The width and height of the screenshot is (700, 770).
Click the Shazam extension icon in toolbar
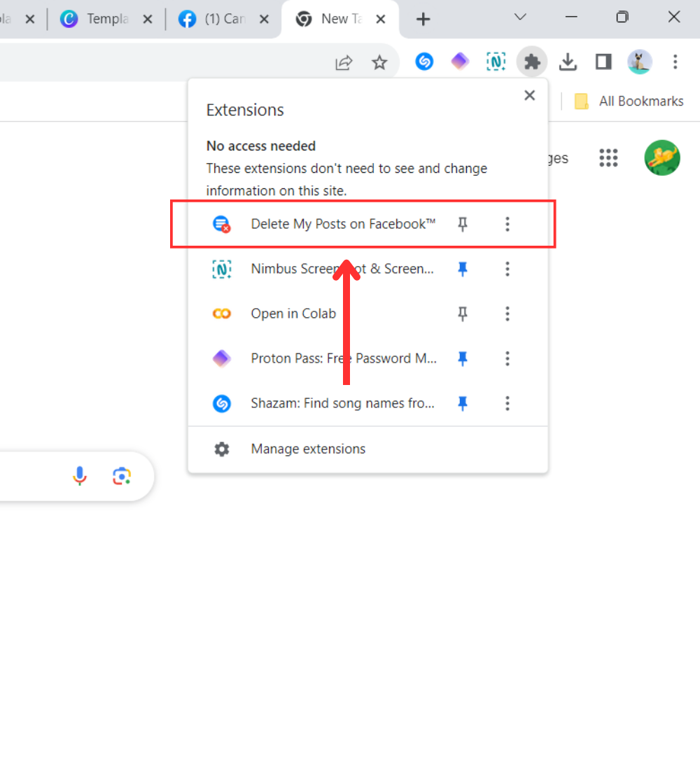pyautogui.click(x=424, y=62)
